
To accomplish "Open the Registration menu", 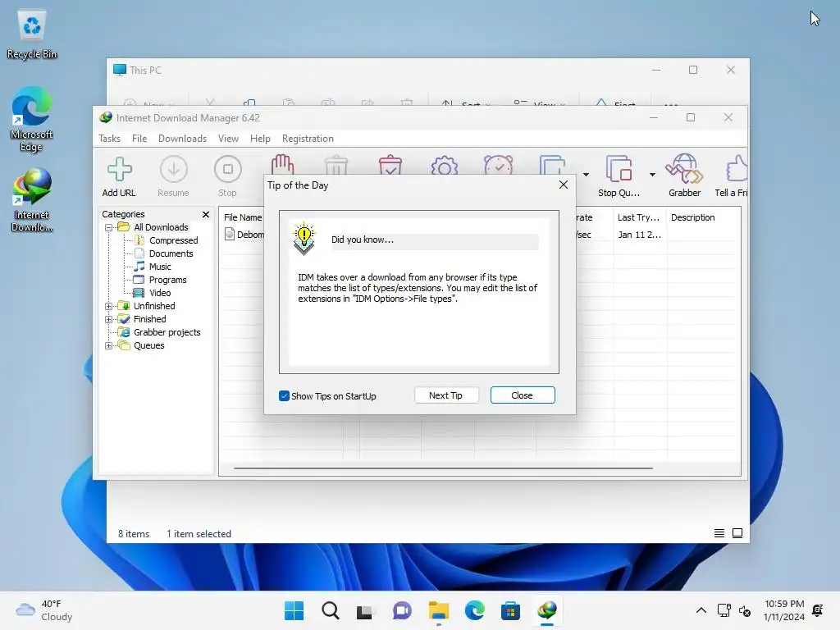I will [x=308, y=139].
